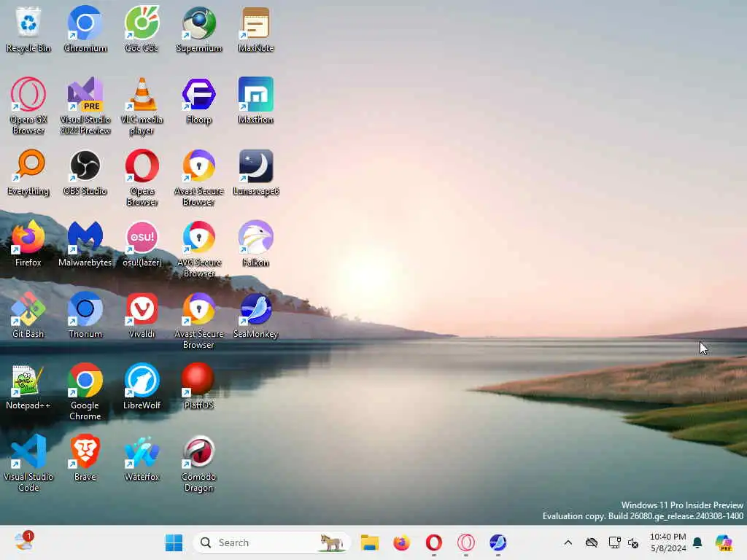
Task: Launch Copilot Preview from the taskbar
Action: coord(724,542)
